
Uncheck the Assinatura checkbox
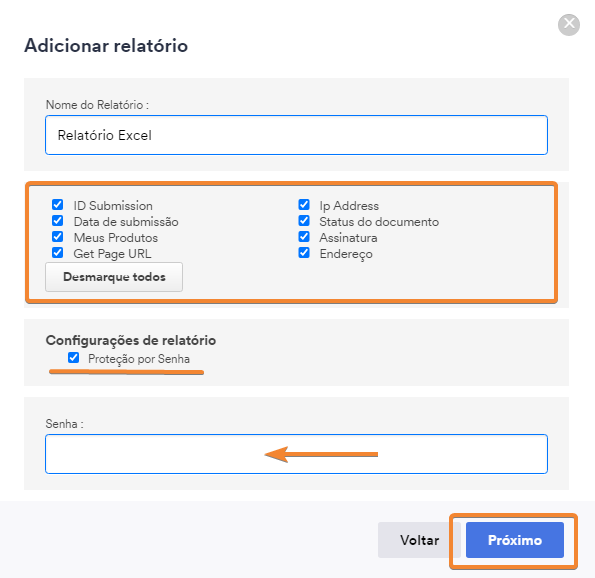pyautogui.click(x=304, y=236)
